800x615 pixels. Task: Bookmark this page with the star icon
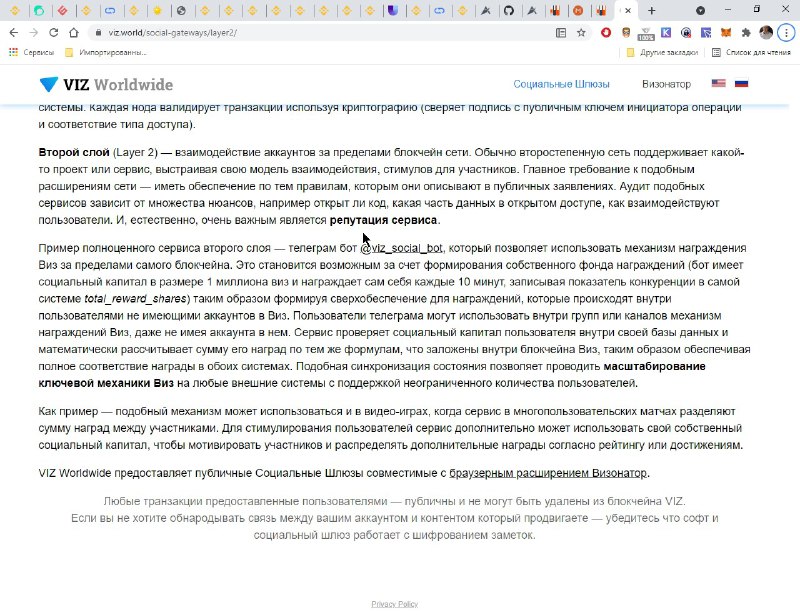[x=581, y=32]
